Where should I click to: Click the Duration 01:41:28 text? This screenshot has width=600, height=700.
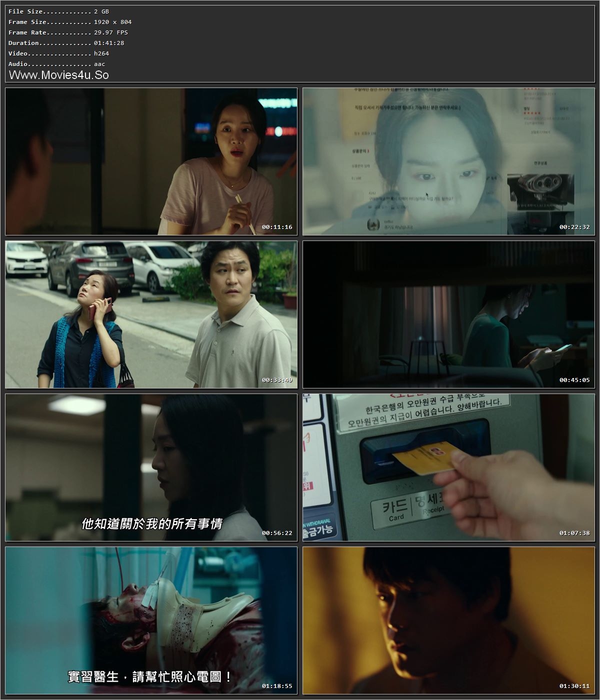62,42
